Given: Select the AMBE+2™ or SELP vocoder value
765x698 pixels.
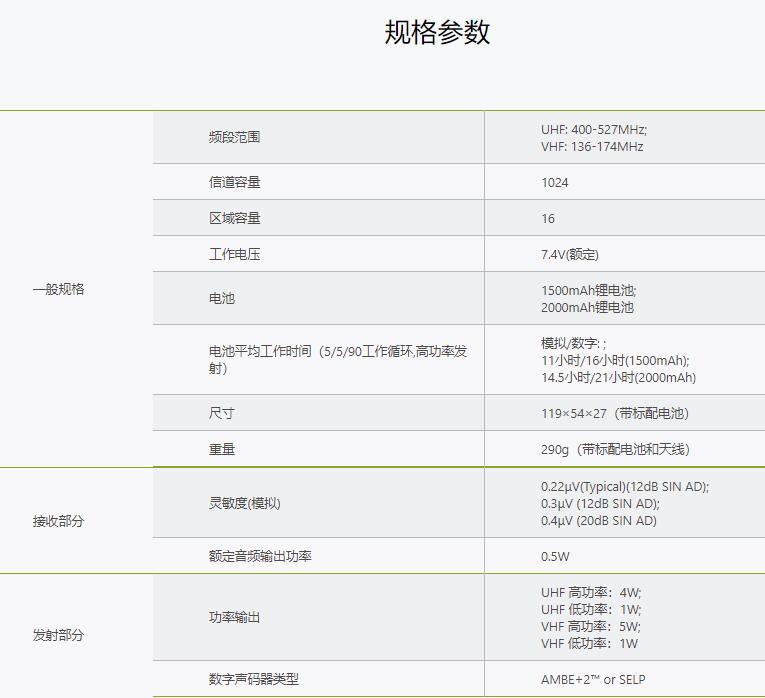Looking at the screenshot, I should [x=593, y=680].
